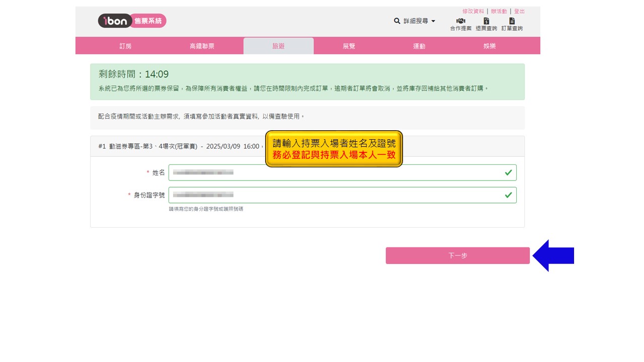
Task: Click 登出 to log out
Action: [519, 11]
